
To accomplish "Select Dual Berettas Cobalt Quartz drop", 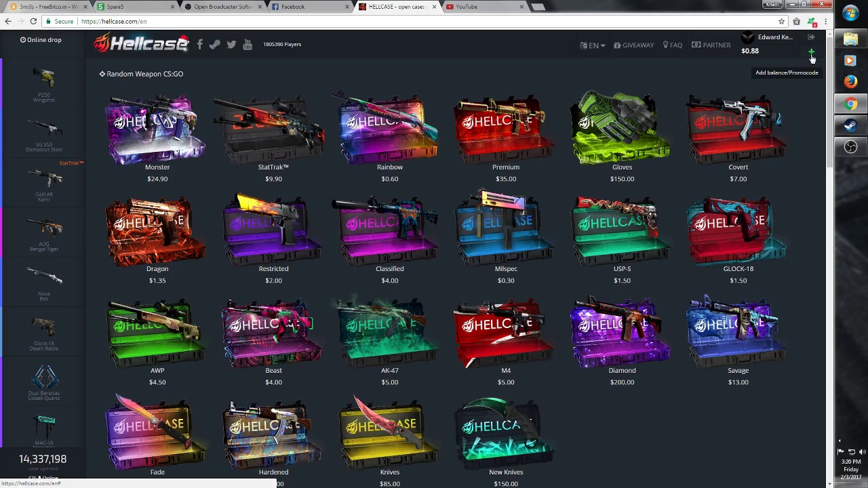I will tap(44, 382).
